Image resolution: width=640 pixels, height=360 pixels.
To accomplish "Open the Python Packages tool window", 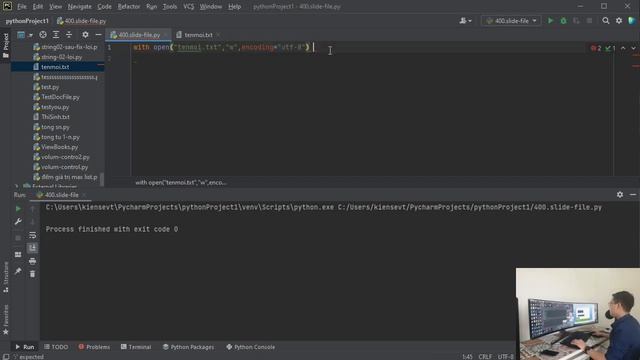I will tap(188, 347).
